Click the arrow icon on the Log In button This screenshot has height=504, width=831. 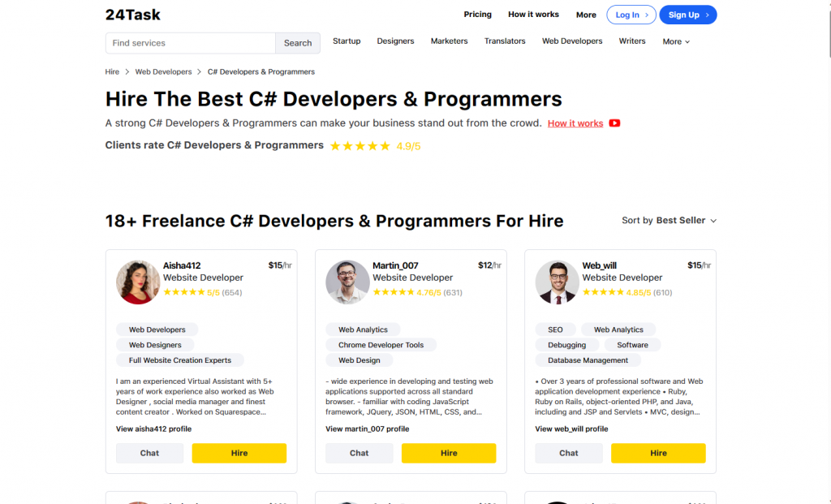pyautogui.click(x=645, y=15)
